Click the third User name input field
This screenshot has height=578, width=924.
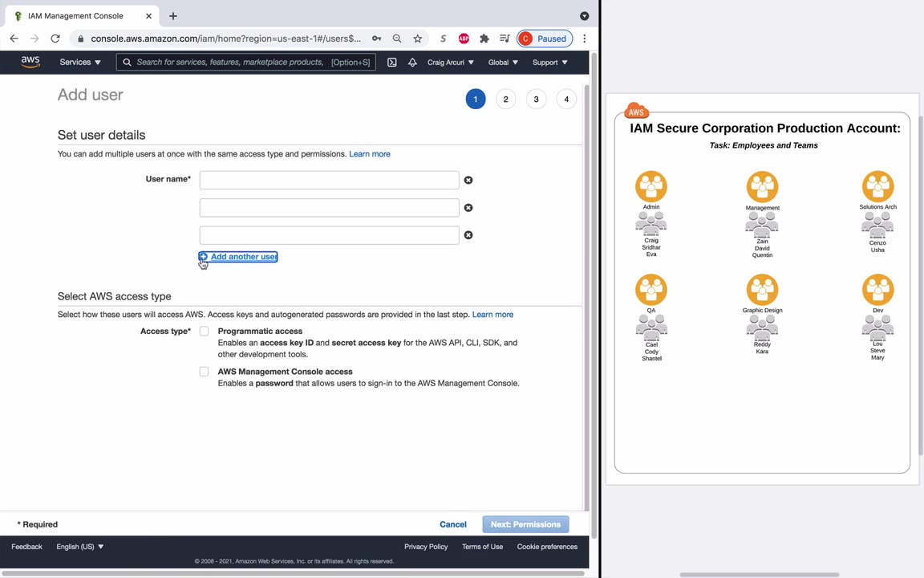[330, 234]
